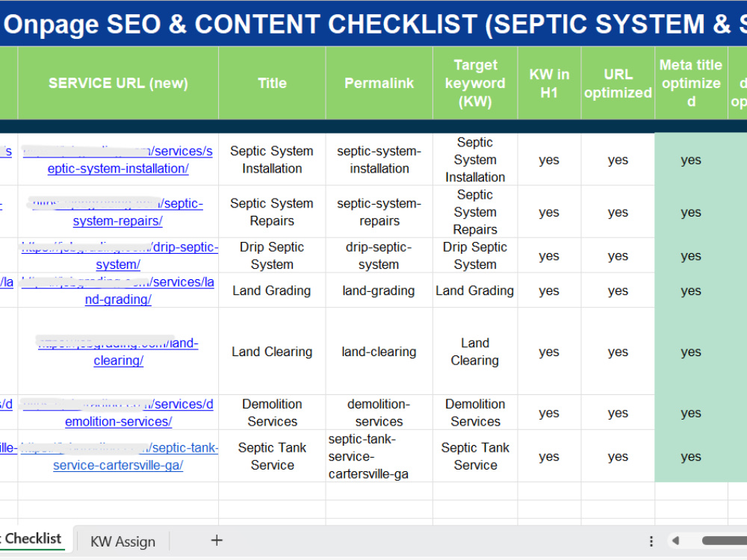Select the SERVICE URL (new) header cell
This screenshot has height=560, width=747.
[x=118, y=84]
